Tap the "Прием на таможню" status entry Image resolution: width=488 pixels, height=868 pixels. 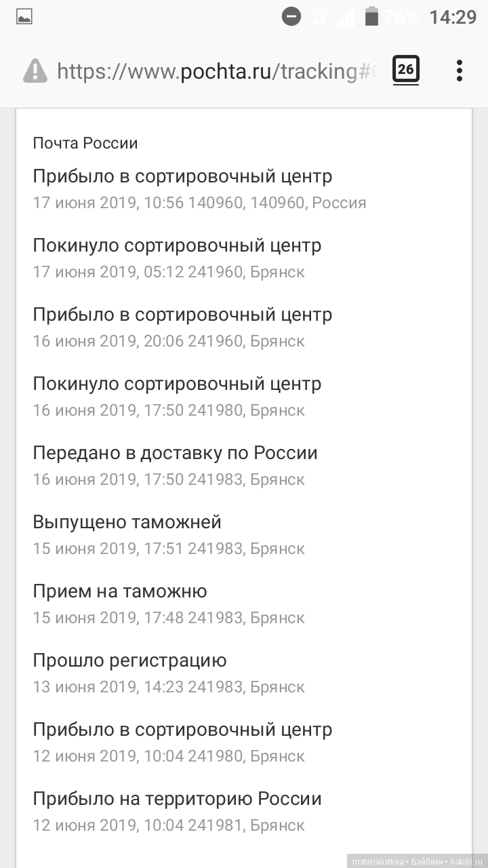click(x=120, y=592)
